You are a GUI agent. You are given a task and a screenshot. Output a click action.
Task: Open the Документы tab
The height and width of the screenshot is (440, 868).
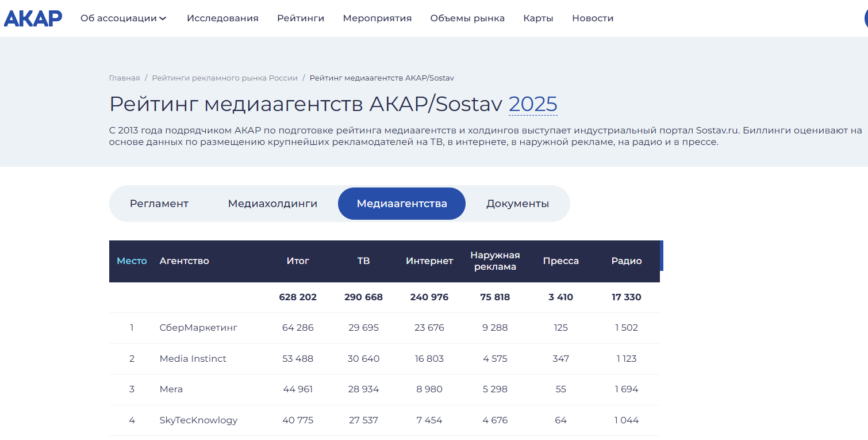pyautogui.click(x=517, y=204)
